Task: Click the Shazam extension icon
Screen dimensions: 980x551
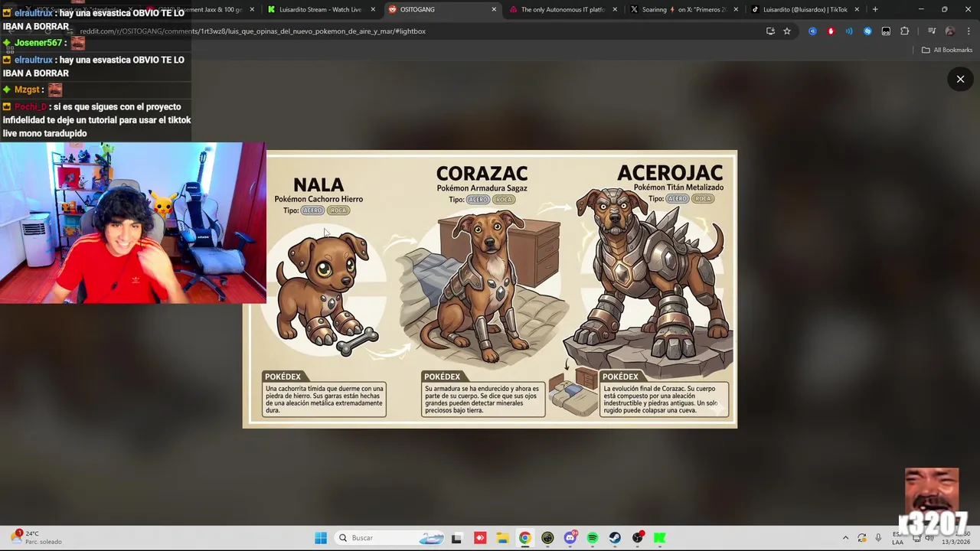Action: pyautogui.click(x=867, y=31)
